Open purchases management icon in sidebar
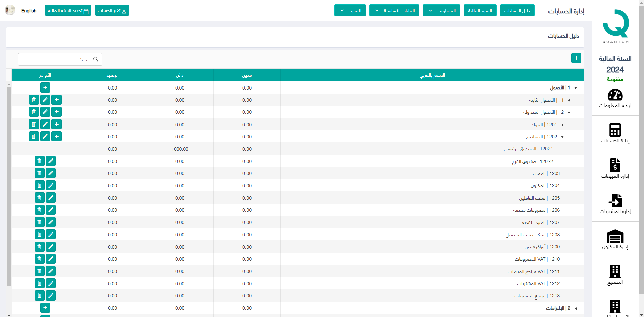The image size is (644, 317). click(615, 201)
